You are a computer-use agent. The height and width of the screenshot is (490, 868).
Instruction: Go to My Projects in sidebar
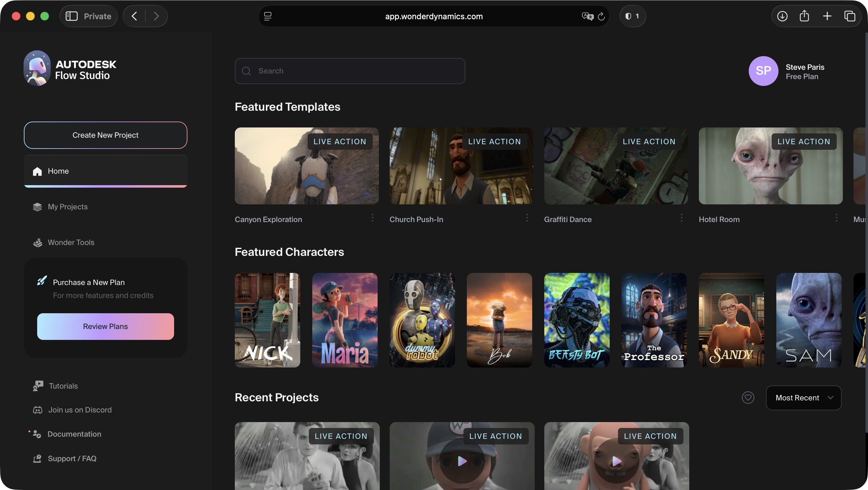(68, 207)
